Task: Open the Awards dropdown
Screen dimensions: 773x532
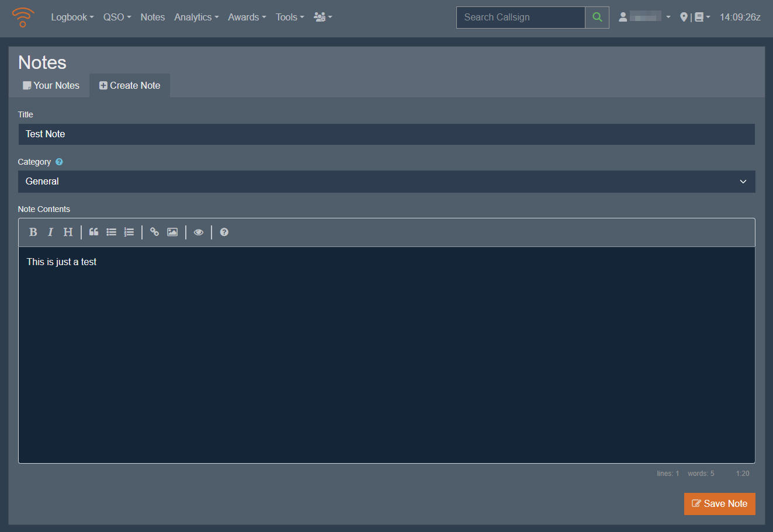Action: click(247, 18)
